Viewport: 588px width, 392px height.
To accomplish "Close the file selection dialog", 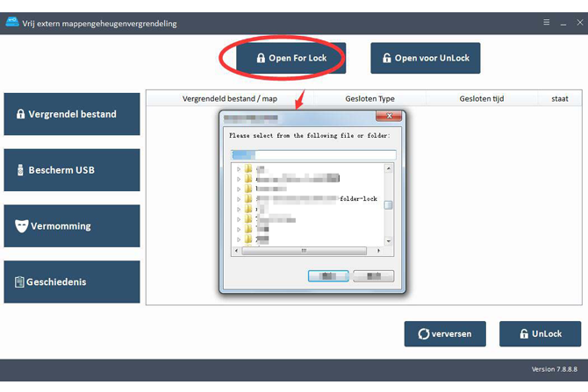I will click(390, 116).
